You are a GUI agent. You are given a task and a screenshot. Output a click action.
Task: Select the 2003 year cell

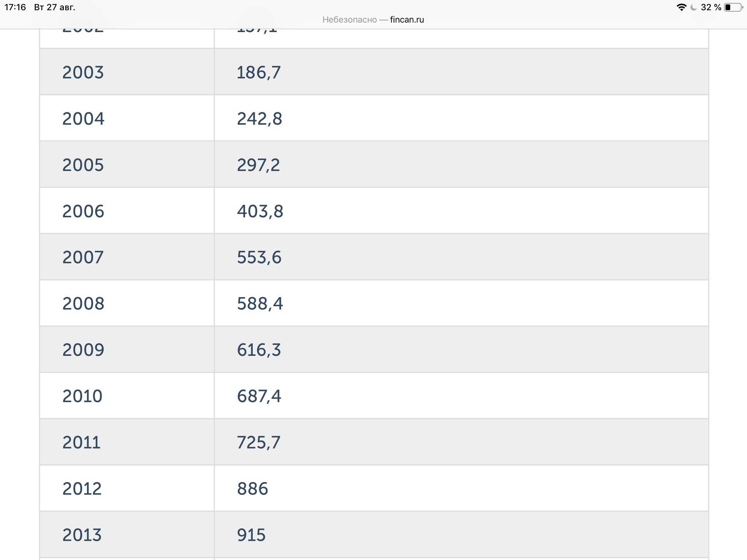(127, 72)
